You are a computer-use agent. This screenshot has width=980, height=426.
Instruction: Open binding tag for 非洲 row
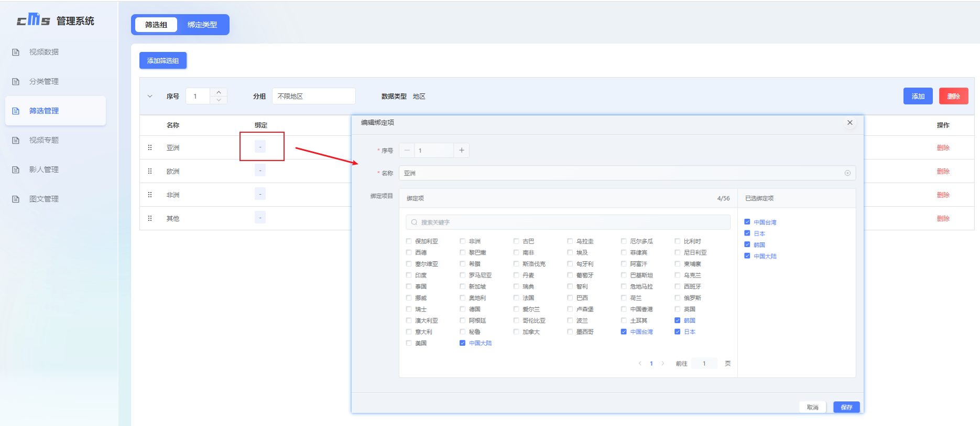pyautogui.click(x=260, y=194)
